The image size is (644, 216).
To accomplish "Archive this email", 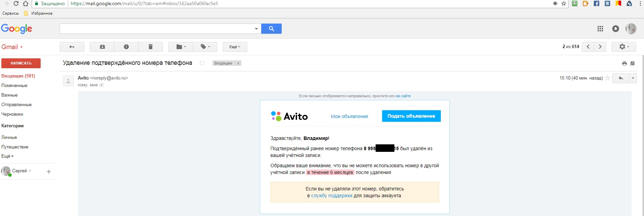I will click(x=102, y=47).
